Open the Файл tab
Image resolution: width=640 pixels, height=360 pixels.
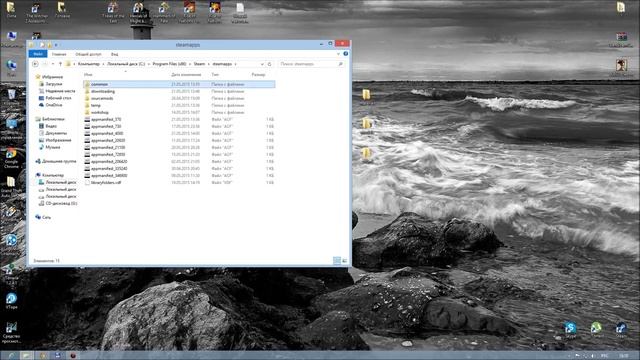coord(38,54)
